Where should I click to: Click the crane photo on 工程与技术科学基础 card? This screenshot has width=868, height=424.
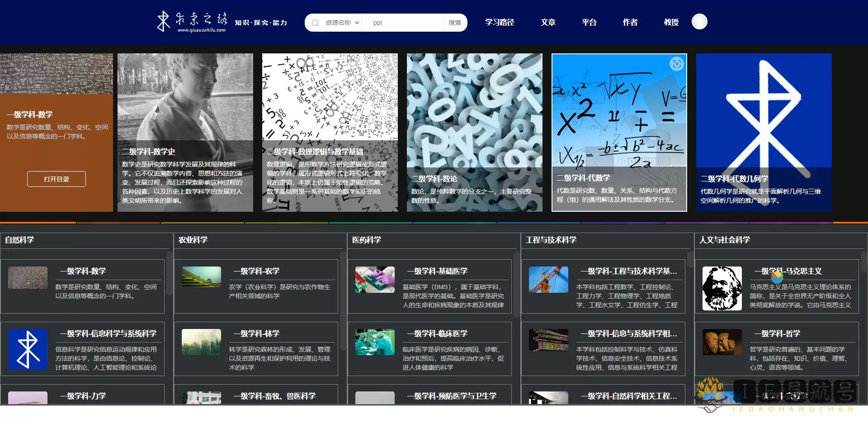tap(548, 279)
